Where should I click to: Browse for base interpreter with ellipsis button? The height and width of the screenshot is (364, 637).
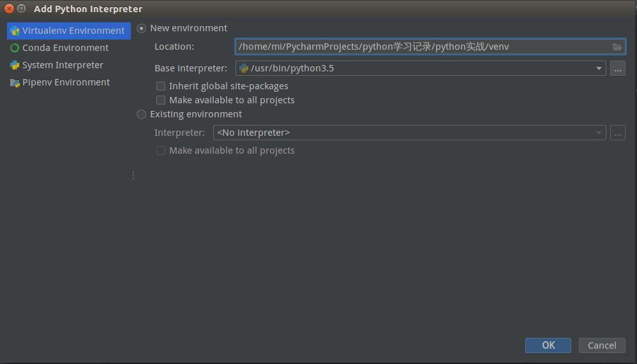click(617, 69)
